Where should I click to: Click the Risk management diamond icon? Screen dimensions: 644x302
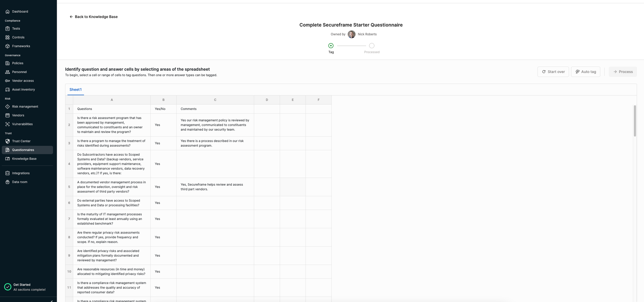point(7,106)
